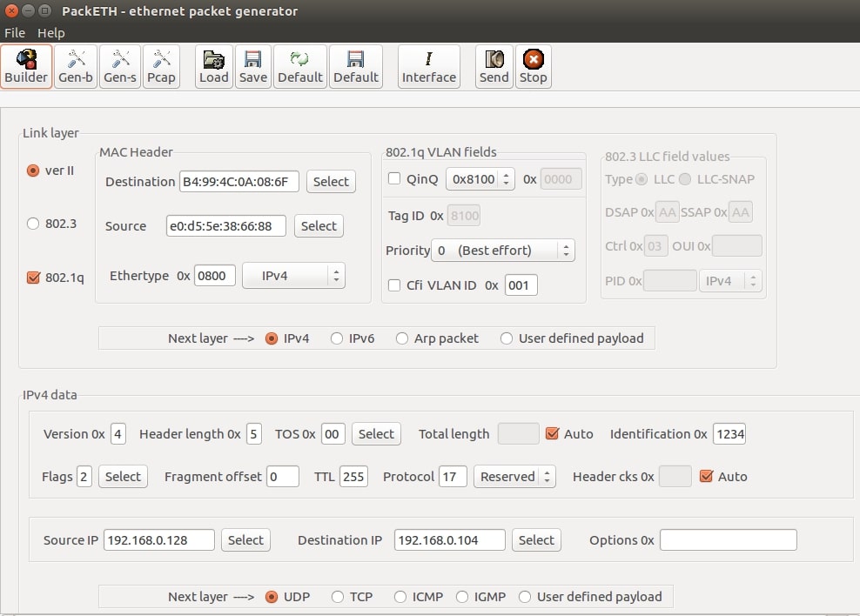Enable the QinQ checkbox

[393, 178]
